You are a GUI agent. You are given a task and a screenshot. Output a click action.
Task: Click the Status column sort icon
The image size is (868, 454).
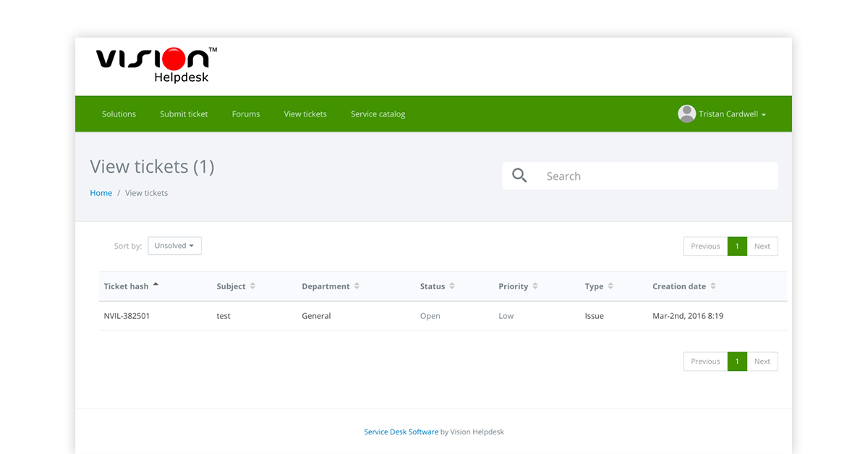pos(452,286)
